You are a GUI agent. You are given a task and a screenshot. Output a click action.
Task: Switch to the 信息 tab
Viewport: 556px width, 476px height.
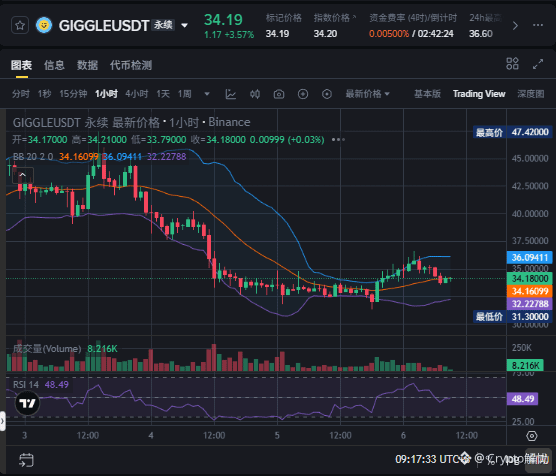click(x=54, y=65)
